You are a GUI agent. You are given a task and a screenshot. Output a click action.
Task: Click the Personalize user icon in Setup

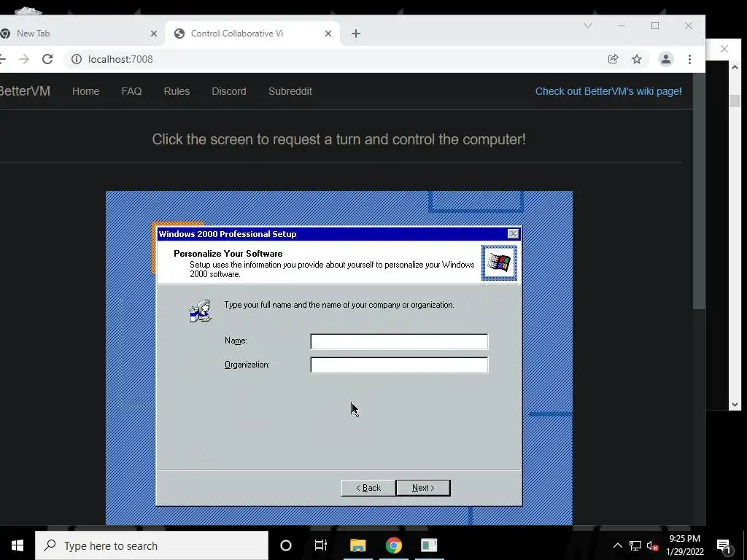point(201,311)
